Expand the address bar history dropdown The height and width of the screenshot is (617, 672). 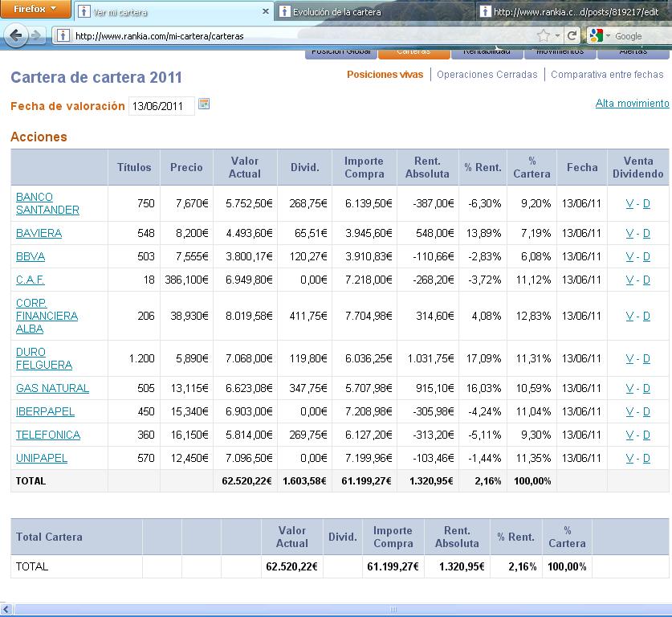(557, 36)
